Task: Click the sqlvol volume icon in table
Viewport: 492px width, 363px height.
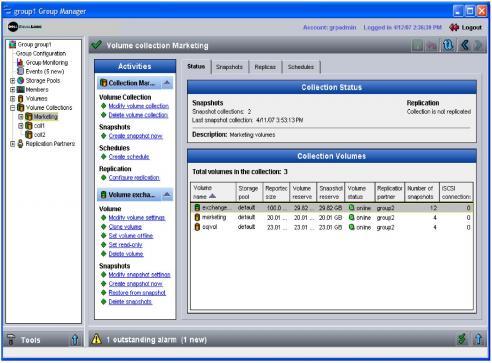Action: (x=197, y=227)
